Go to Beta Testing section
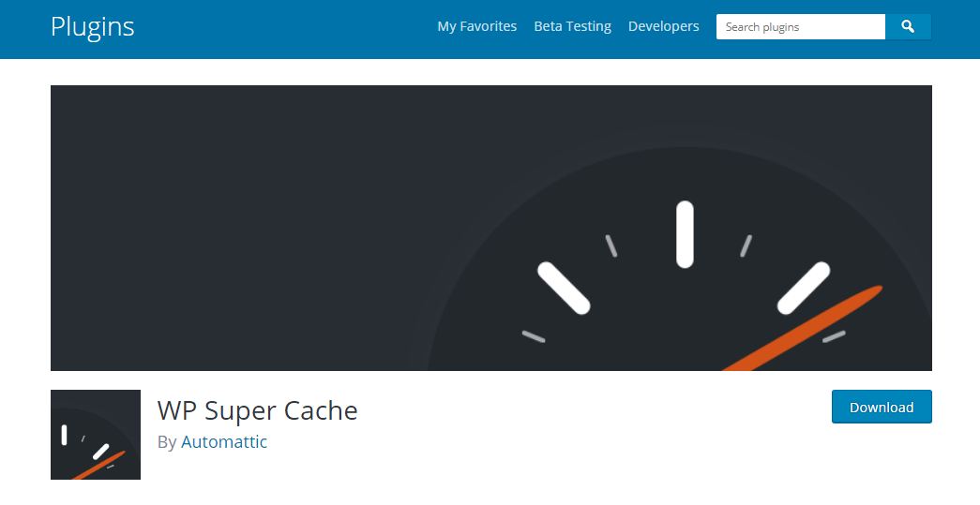Screen dimensions: 980x505 (x=572, y=26)
